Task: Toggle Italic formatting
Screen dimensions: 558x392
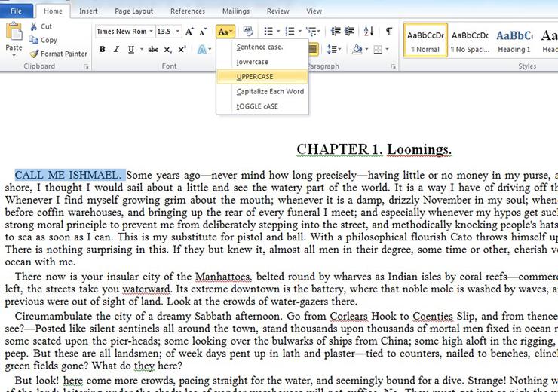Action: [116, 49]
